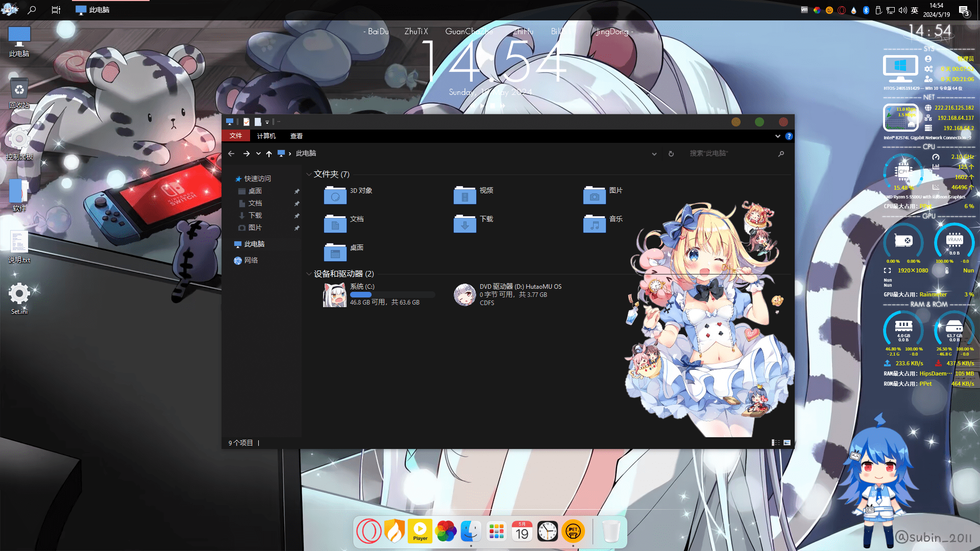Open the notification center with badge 3

tap(964, 10)
